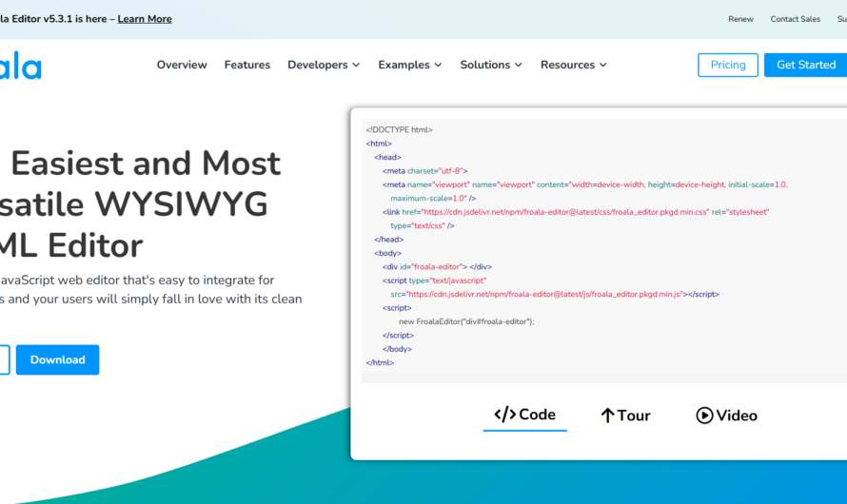
Task: Click the Froala logo
Action: (x=21, y=66)
